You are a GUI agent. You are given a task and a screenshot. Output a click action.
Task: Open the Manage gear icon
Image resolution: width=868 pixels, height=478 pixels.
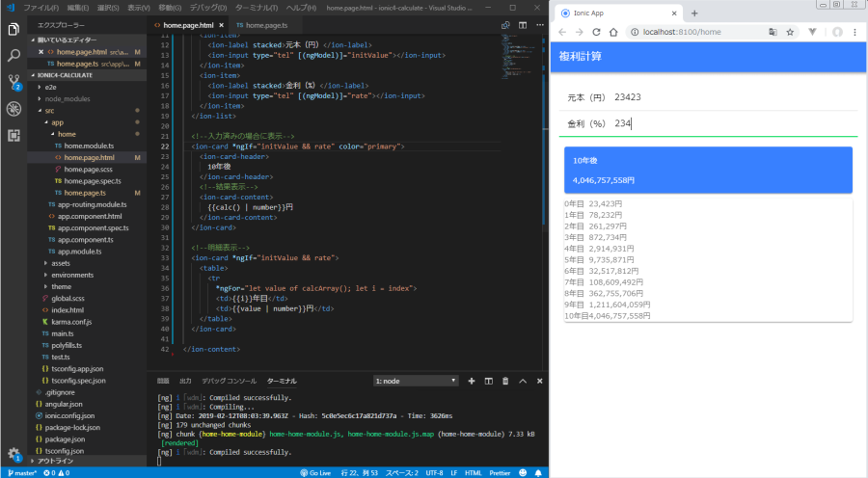pyautogui.click(x=14, y=453)
